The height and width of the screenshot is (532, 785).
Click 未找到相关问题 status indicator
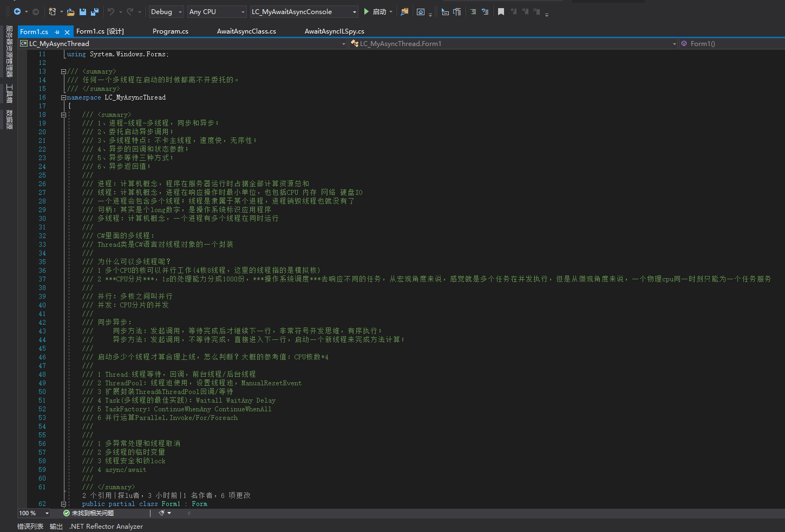[x=88, y=513]
